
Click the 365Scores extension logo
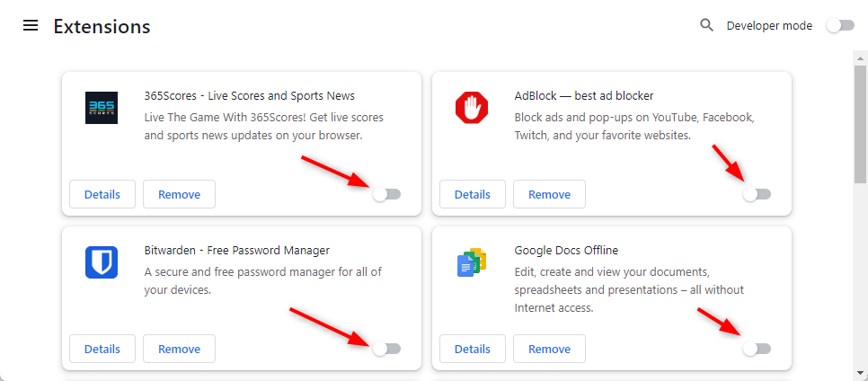[x=102, y=108]
